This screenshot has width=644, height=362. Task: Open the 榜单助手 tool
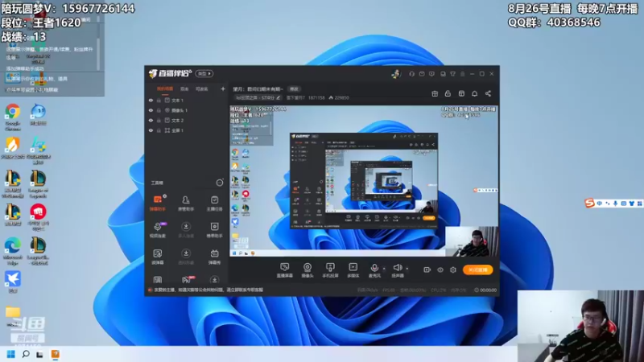click(214, 230)
